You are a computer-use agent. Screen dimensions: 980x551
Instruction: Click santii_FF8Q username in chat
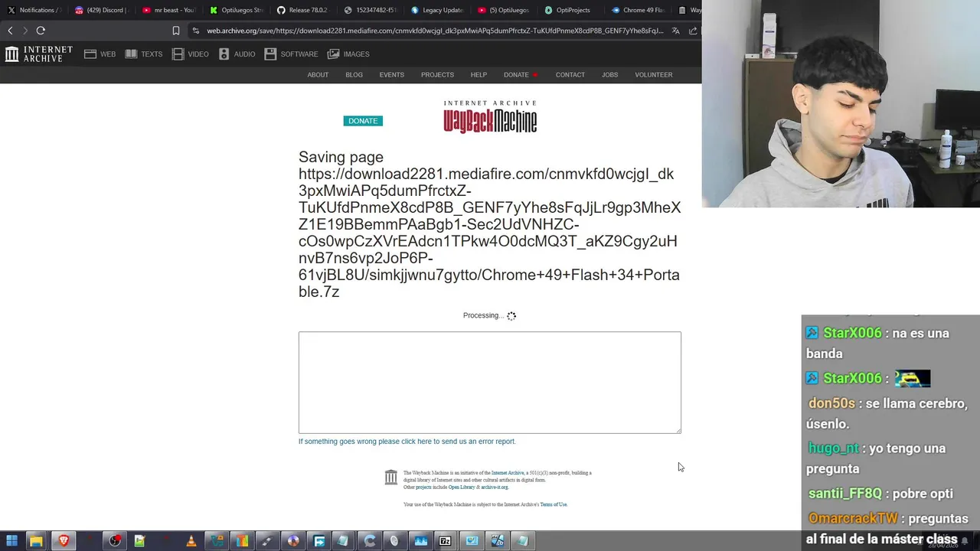click(x=845, y=494)
